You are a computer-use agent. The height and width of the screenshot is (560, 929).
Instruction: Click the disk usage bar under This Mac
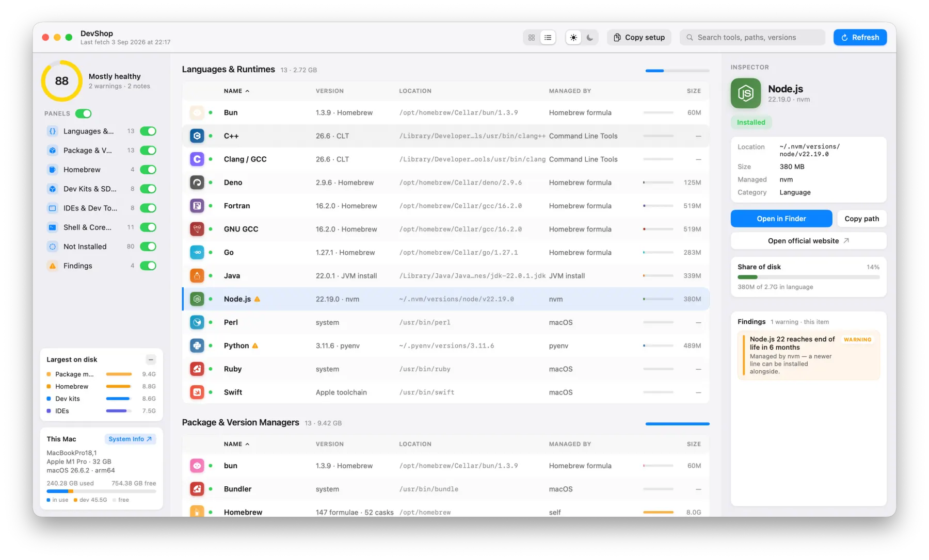[101, 491]
